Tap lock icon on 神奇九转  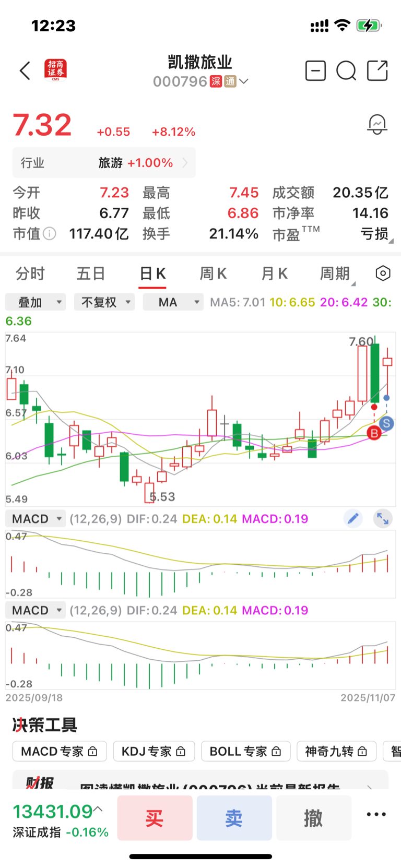pyautogui.click(x=362, y=752)
